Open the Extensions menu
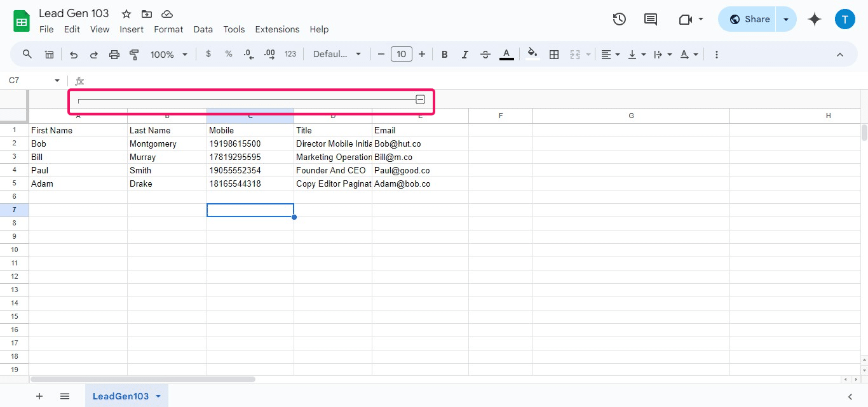 pyautogui.click(x=277, y=29)
